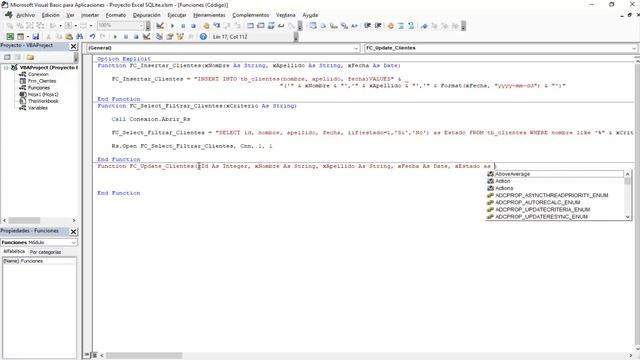The width and height of the screenshot is (640, 360).
Task: Click the Design Mode icon in Standard toolbar
Action: tap(147, 37)
